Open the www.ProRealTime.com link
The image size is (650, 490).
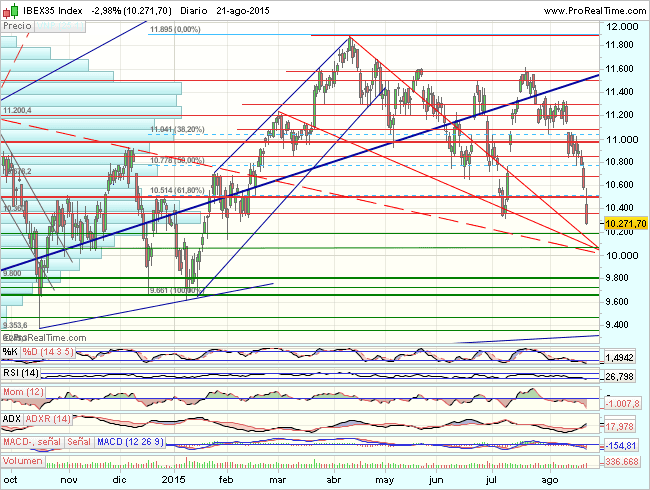[x=595, y=11]
